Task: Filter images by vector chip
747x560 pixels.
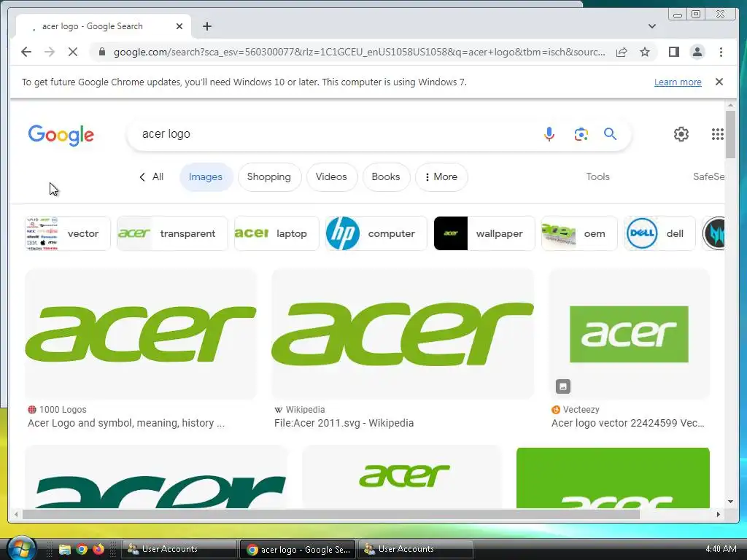Action: point(68,233)
